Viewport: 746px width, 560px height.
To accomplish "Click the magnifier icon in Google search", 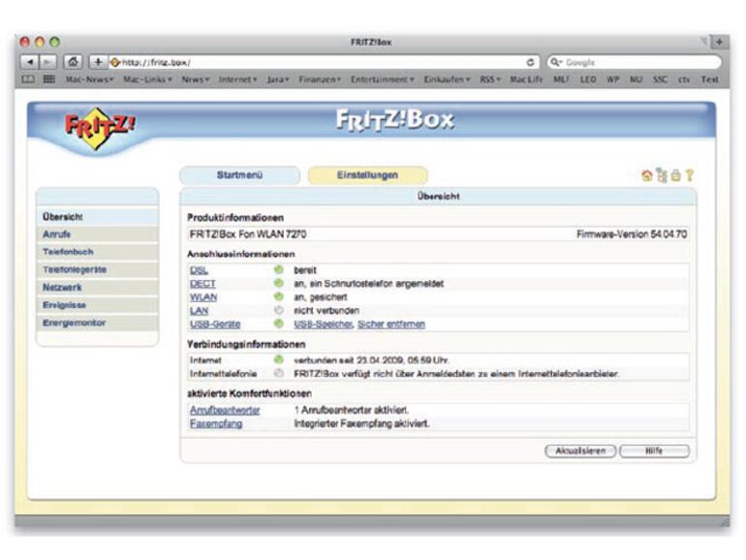I will pos(555,62).
